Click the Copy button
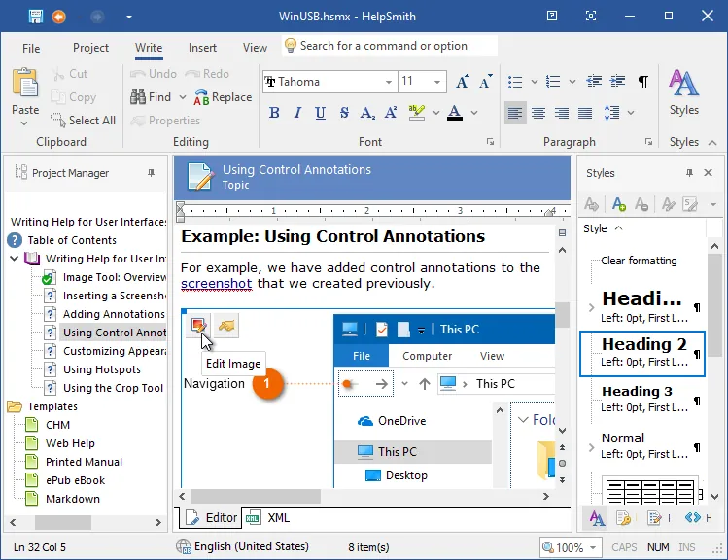728x560 pixels. [x=73, y=97]
